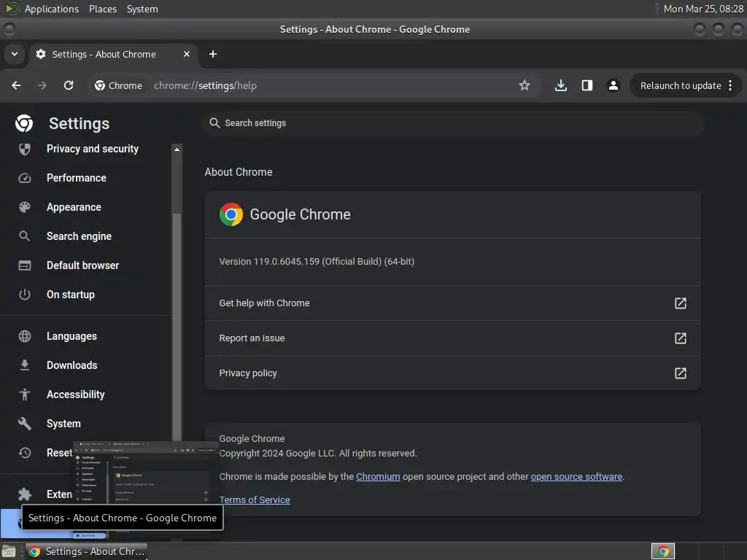Image resolution: width=747 pixels, height=560 pixels.
Task: Open Accessibility settings
Action: tap(75, 394)
